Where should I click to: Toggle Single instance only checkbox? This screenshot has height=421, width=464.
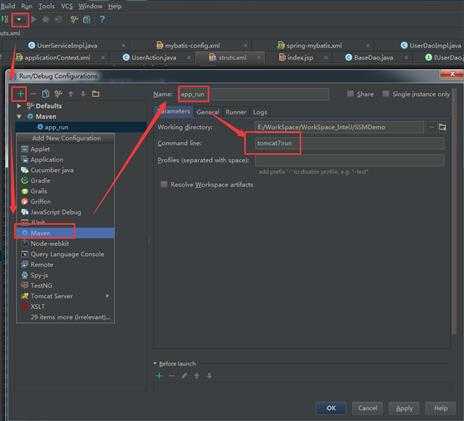385,94
